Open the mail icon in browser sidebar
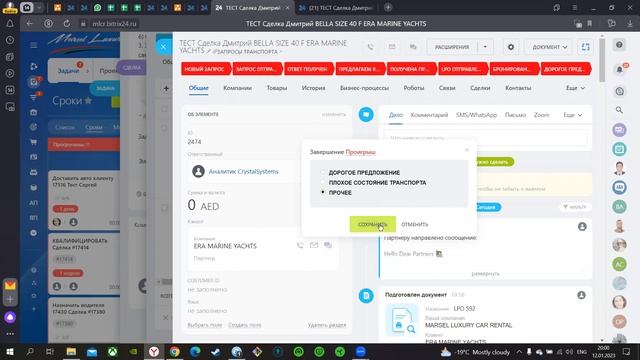 pyautogui.click(x=10, y=285)
